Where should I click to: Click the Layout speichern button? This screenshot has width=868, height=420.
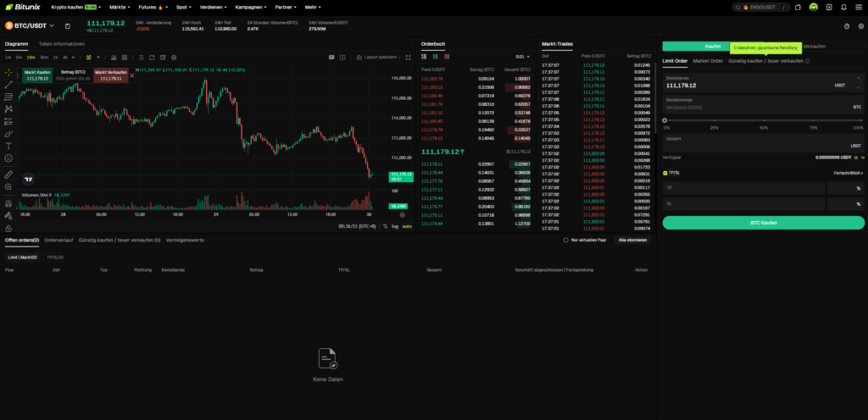tap(377, 57)
